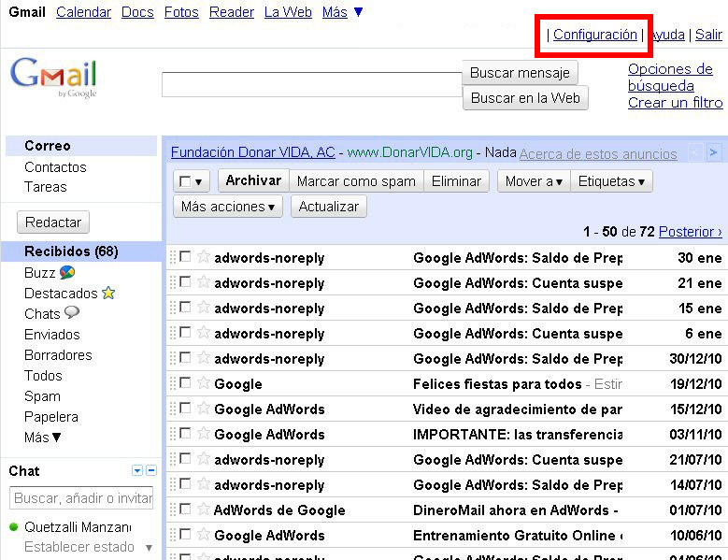Tick checkbox for the 6 ene message

coord(185,332)
